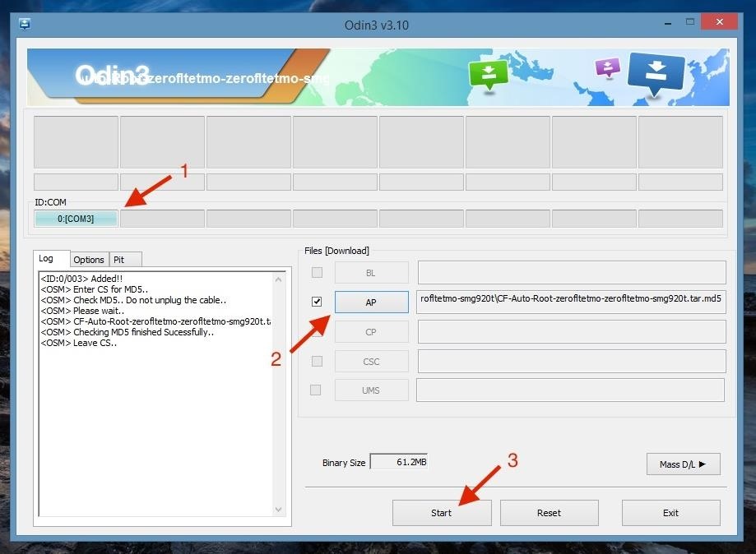
Task: Maximize the Odin3 window
Action: [x=690, y=22]
